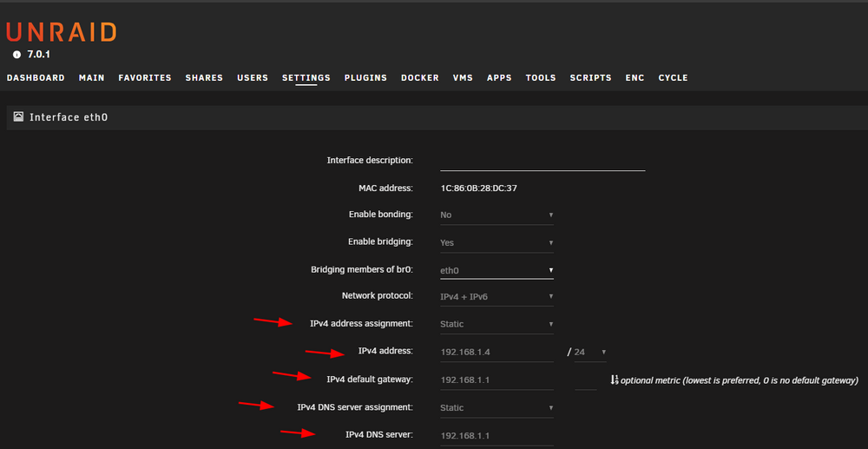The height and width of the screenshot is (449, 868).
Task: Open IPv4 address assignment dropdown
Action: 496,325
